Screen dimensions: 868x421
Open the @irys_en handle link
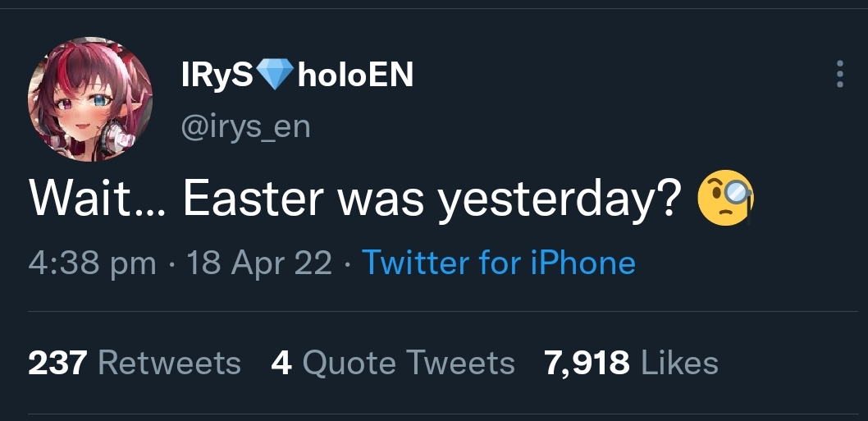click(244, 127)
